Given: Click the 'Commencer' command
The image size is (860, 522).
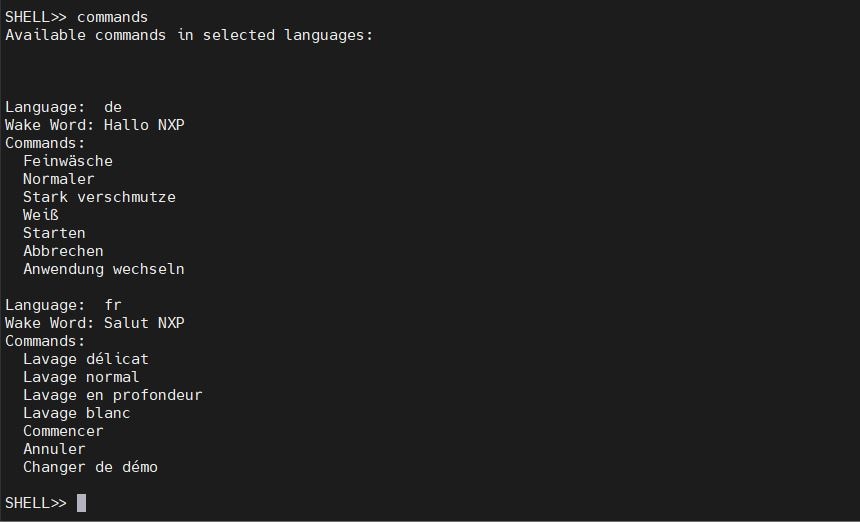Looking at the screenshot, I should (63, 431).
